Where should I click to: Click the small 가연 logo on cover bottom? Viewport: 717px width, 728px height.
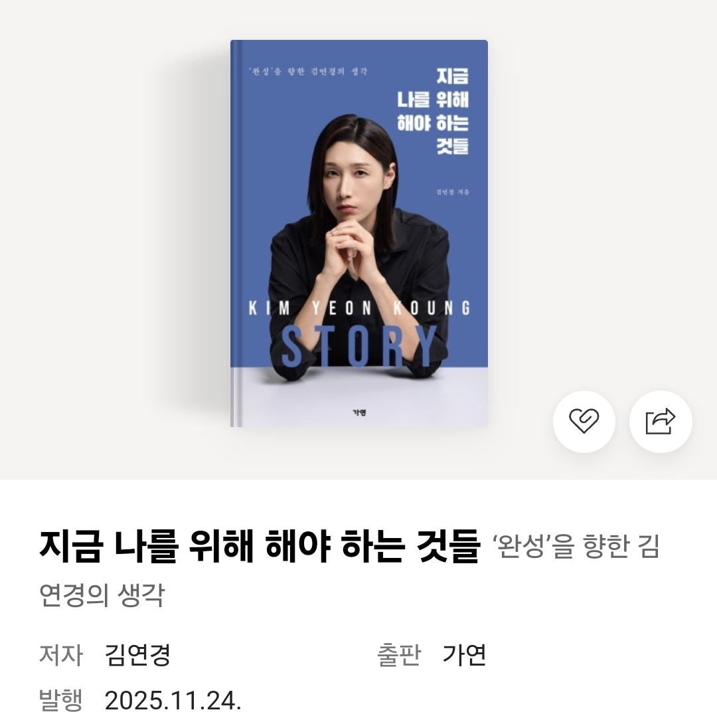point(359,412)
